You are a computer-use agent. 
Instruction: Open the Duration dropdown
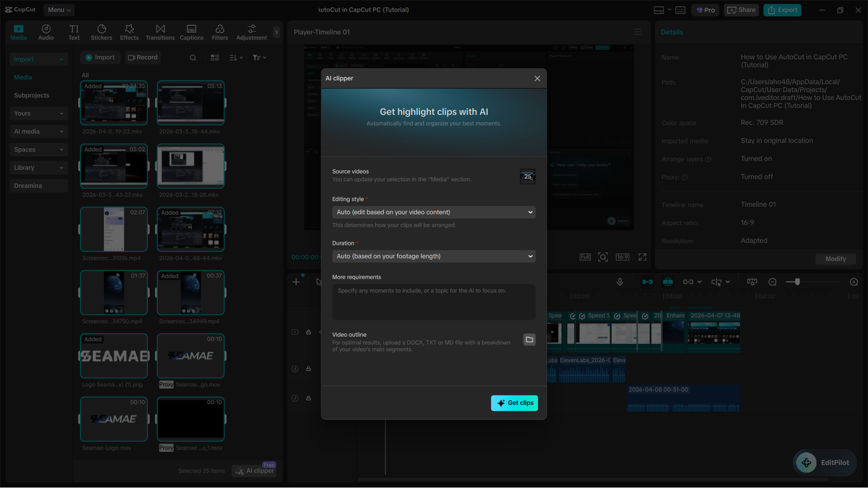(433, 256)
